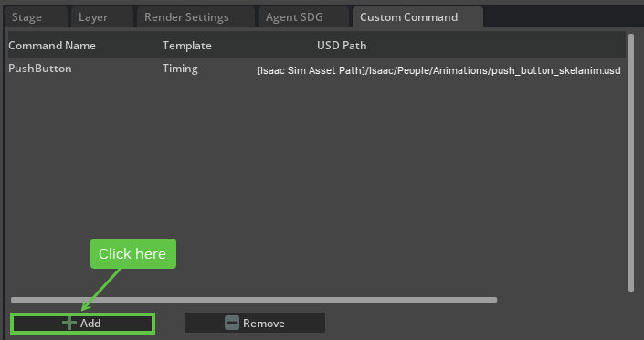
Task: Click the green plus icon on Add
Action: [69, 324]
